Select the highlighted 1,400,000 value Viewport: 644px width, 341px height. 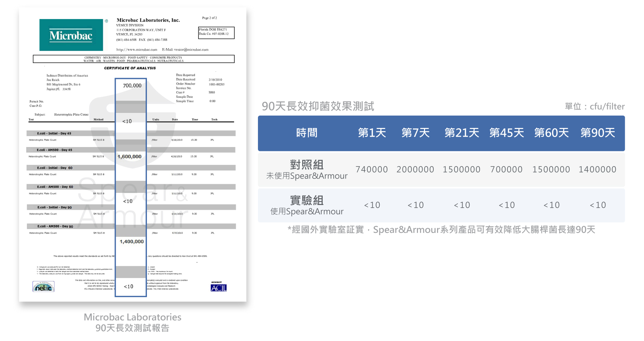[132, 242]
